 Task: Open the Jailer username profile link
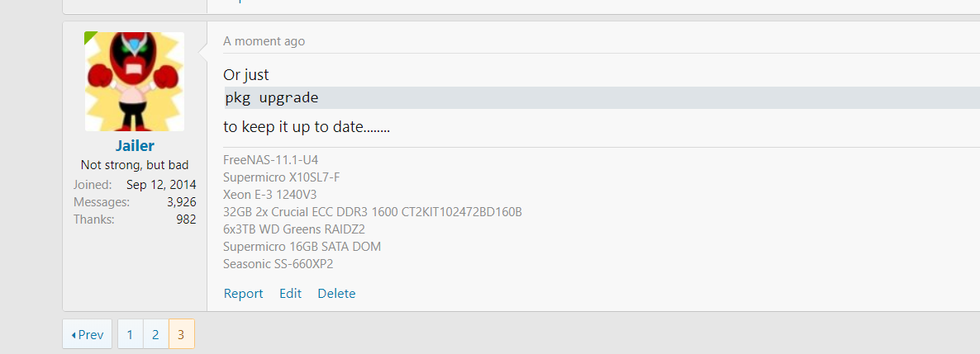tap(135, 146)
